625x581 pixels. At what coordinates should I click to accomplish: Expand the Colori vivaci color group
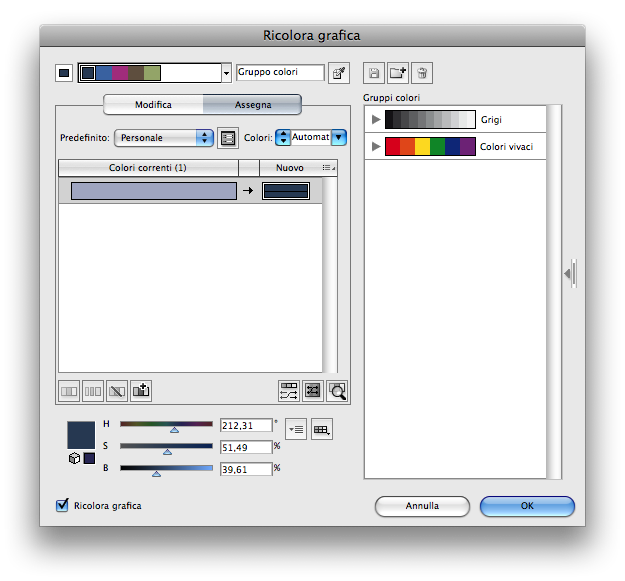[x=375, y=147]
